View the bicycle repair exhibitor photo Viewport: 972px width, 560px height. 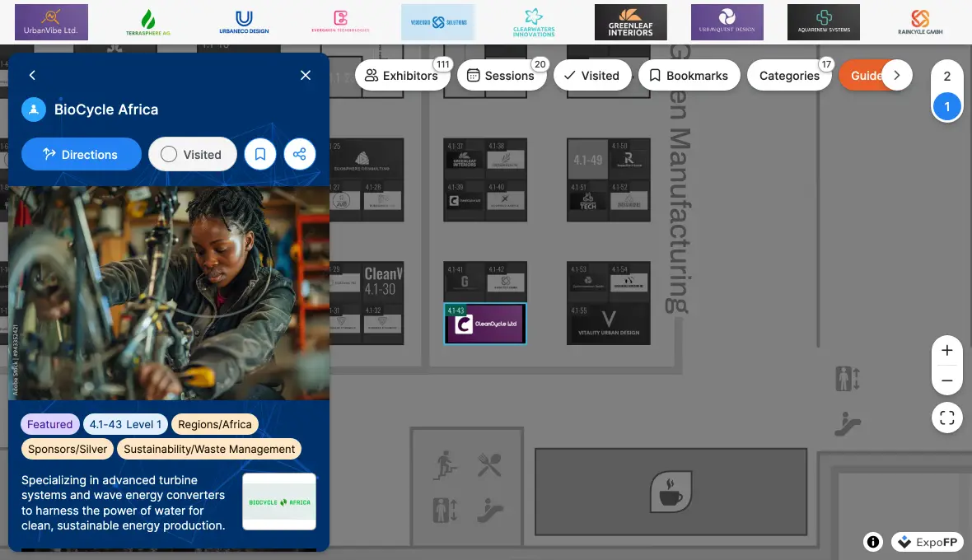[x=169, y=293]
